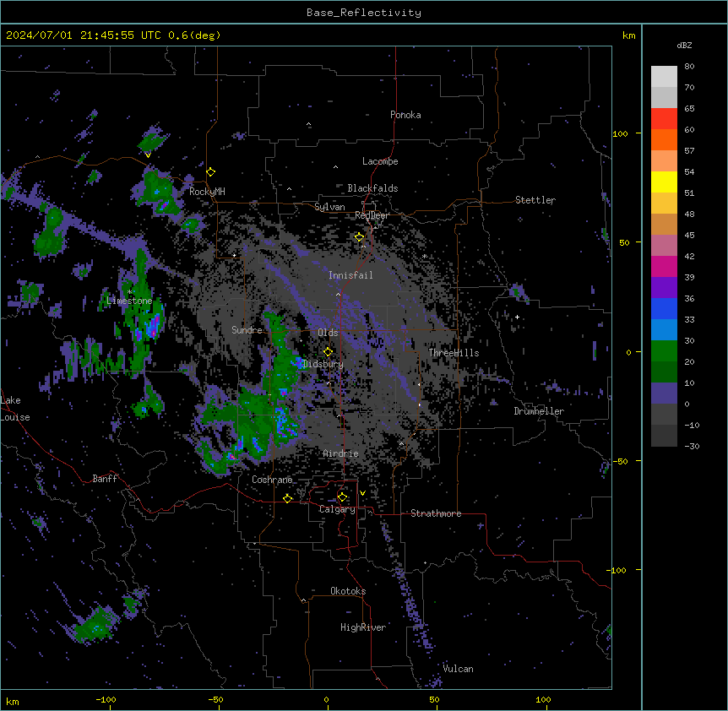Image resolution: width=728 pixels, height=711 pixels.
Task: Click the Stettler city label
Action: point(535,200)
